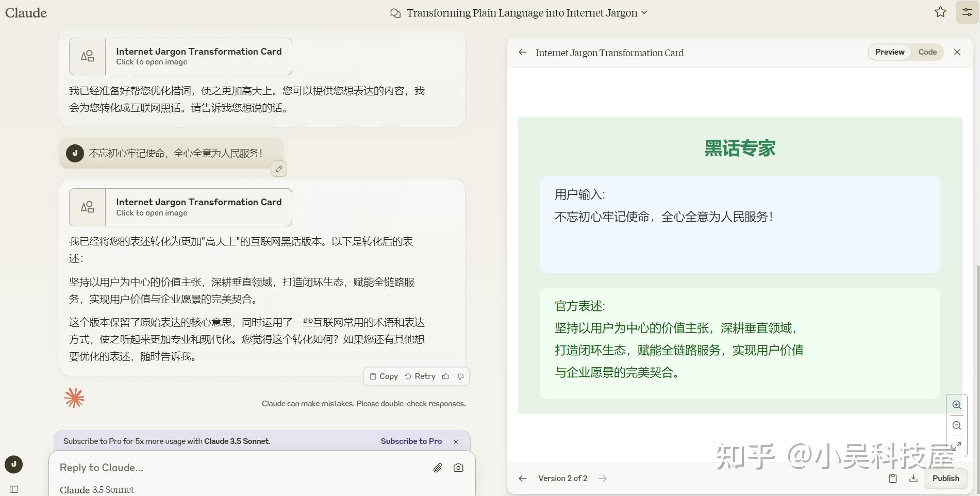Zoom out of the artifact preview
Screen dimensions: 980x496
(957, 425)
